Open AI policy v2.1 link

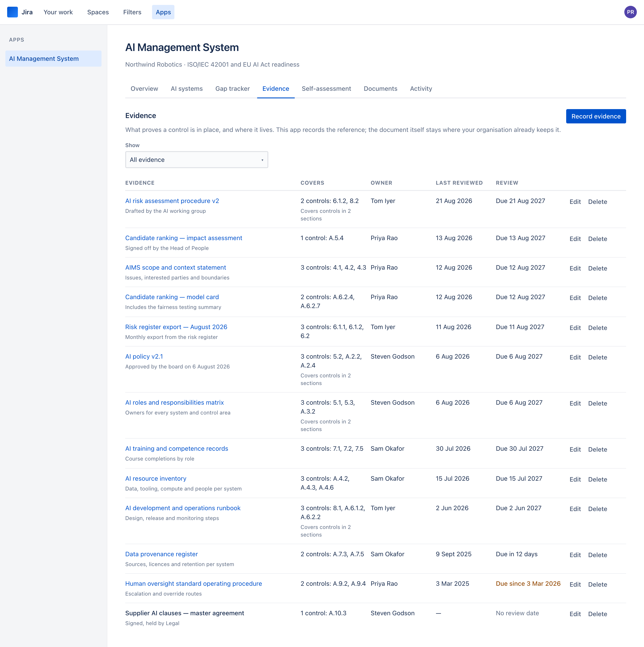(144, 356)
